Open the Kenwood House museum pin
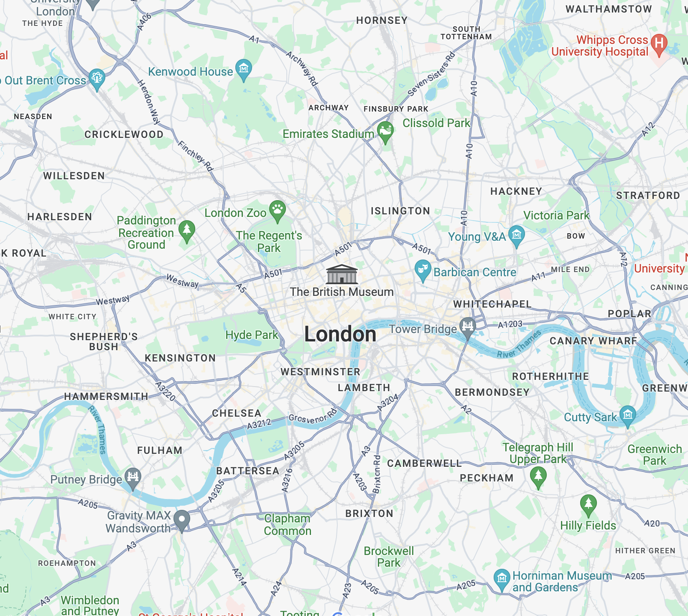 click(x=244, y=71)
